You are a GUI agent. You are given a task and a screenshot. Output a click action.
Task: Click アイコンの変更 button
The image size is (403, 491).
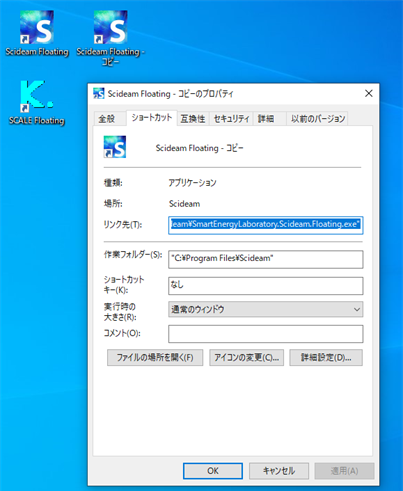246,358
